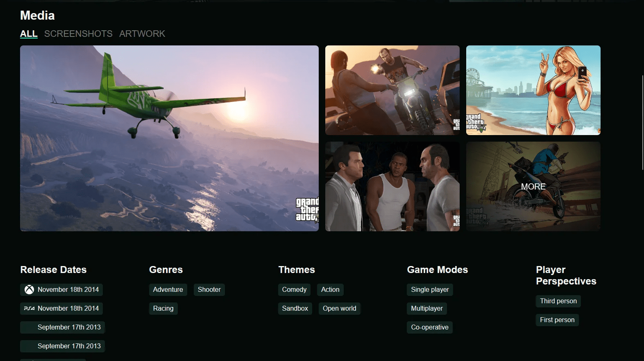644x361 pixels.
Task: Select the second September 17th 2013 release date
Action: click(63, 346)
